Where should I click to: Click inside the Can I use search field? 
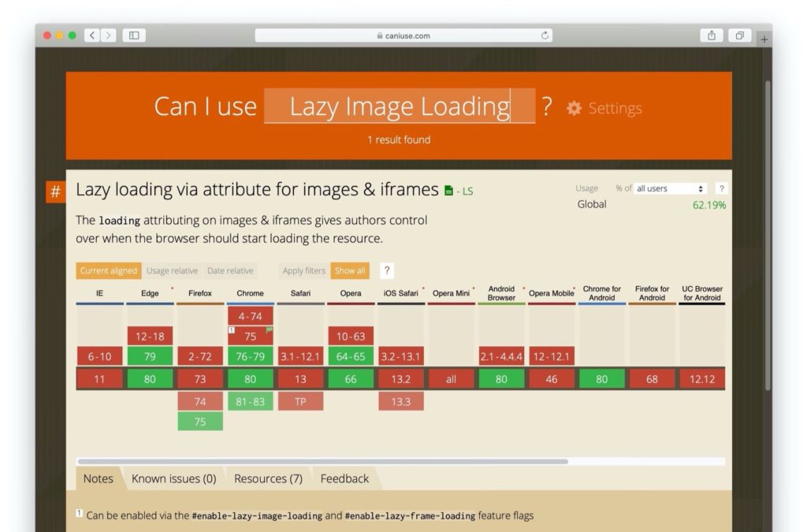[x=394, y=106]
